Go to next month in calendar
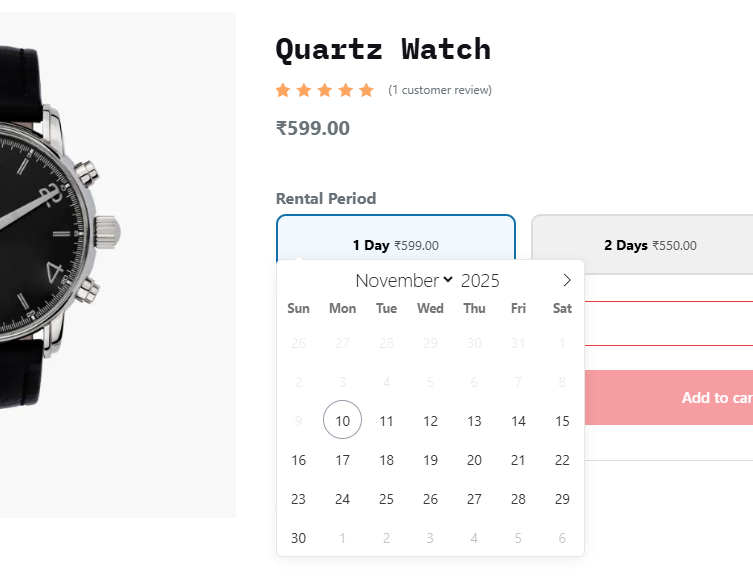Image resolution: width=753 pixels, height=584 pixels. coord(567,281)
